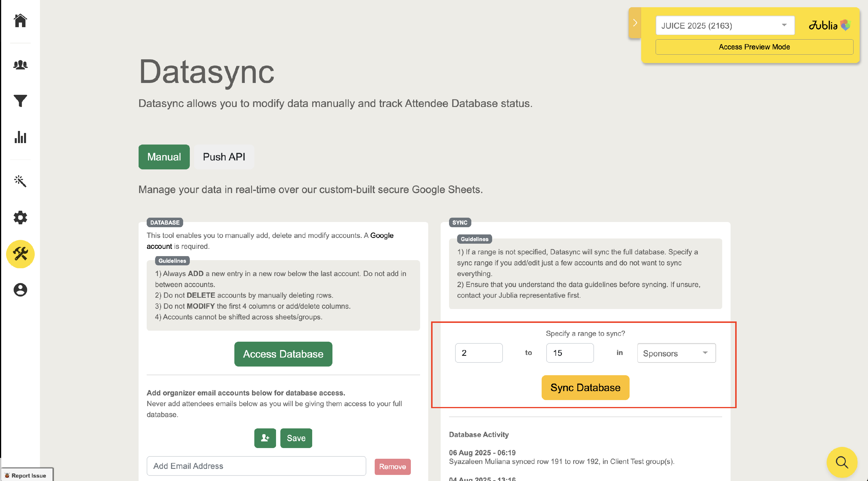Save organizer email accounts

point(296,438)
